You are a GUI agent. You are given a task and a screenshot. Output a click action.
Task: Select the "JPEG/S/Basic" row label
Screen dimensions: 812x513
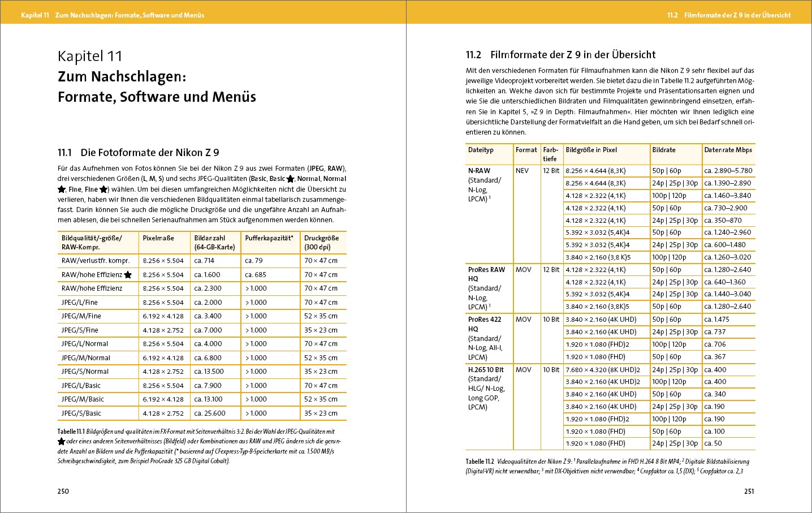pyautogui.click(x=81, y=413)
